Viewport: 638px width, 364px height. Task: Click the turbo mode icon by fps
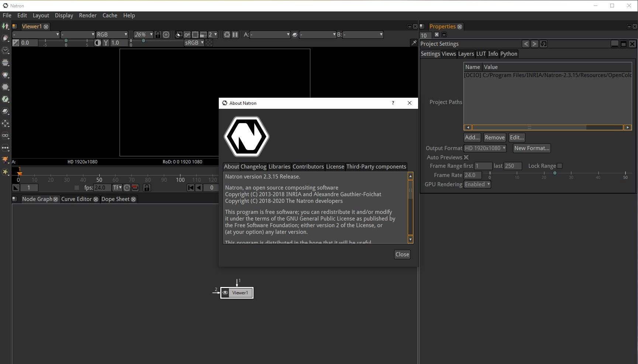click(127, 188)
